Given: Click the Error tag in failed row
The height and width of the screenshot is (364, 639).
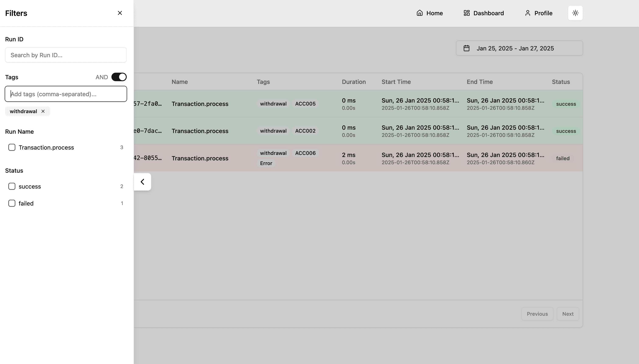Looking at the screenshot, I should pos(266,163).
